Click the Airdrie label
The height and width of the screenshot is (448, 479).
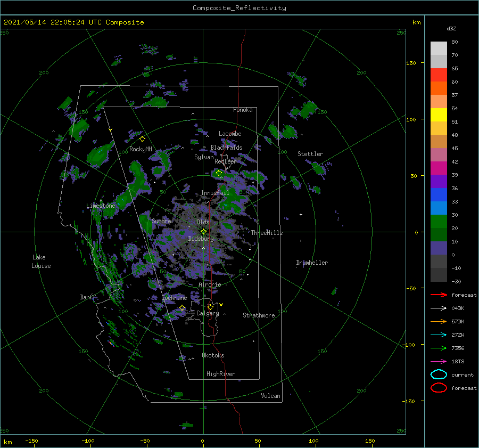coord(210,284)
